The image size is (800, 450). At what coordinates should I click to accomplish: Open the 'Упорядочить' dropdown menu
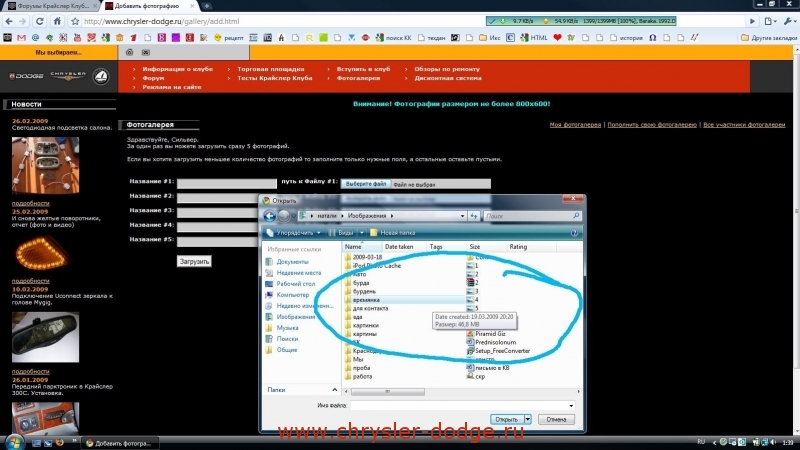293,233
